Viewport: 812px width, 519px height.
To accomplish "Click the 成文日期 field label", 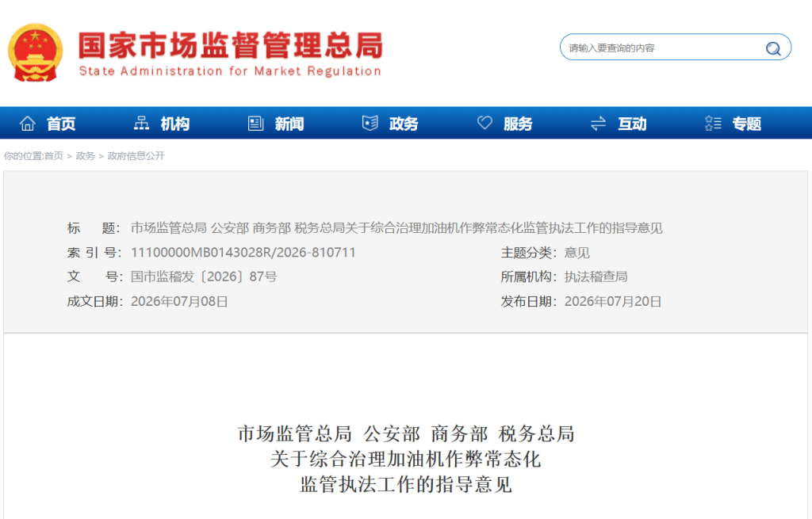I will click(94, 302).
